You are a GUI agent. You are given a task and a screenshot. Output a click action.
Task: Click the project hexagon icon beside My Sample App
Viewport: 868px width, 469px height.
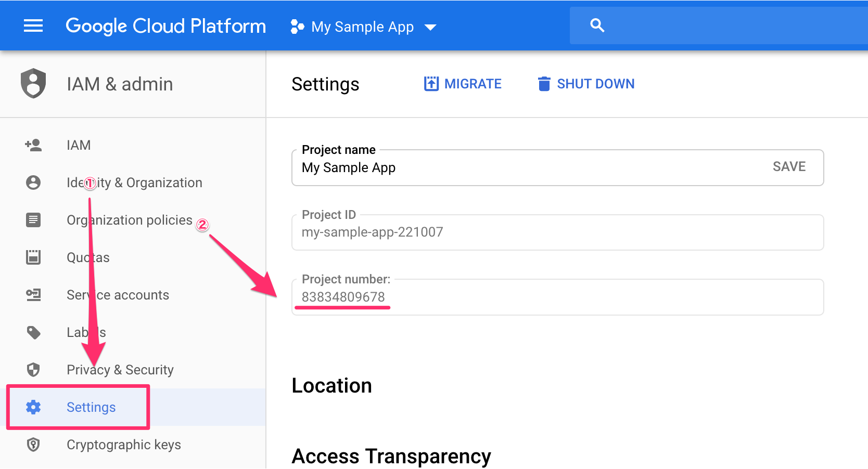tap(297, 27)
